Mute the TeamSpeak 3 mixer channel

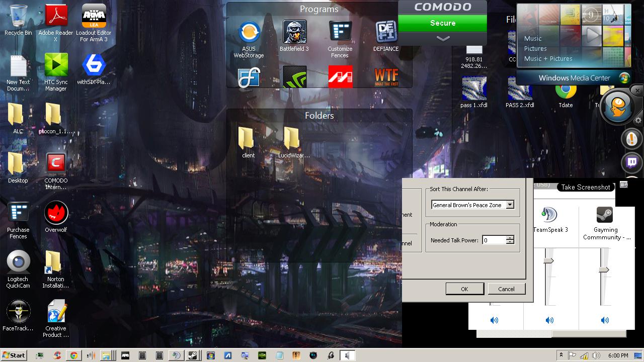550,320
